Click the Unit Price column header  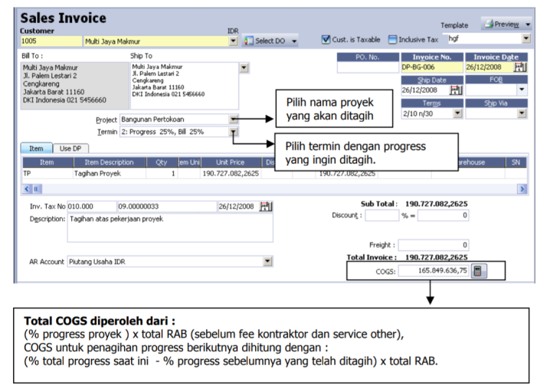tap(231, 162)
